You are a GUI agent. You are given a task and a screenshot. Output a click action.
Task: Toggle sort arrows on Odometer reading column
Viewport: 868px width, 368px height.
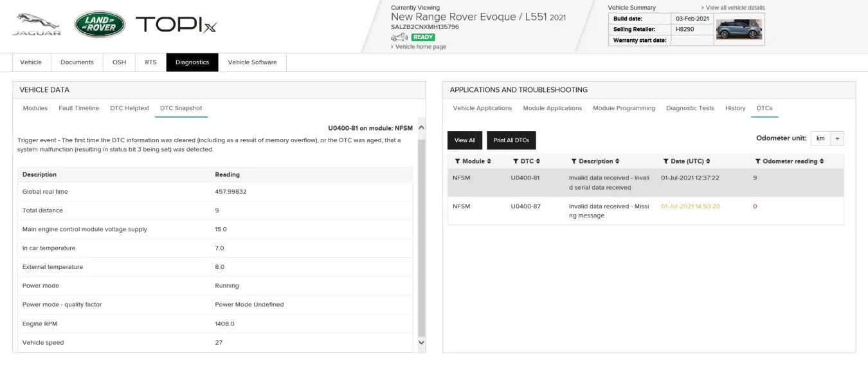pos(822,161)
